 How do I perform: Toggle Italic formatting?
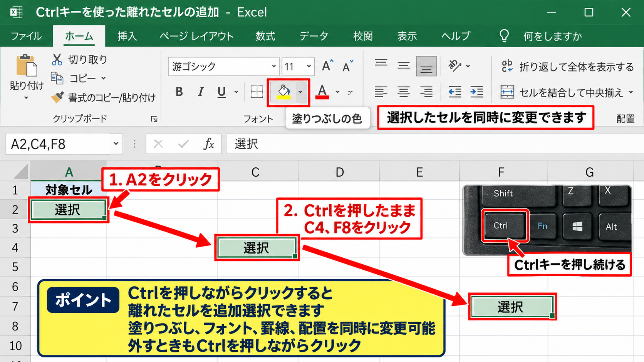(x=201, y=92)
